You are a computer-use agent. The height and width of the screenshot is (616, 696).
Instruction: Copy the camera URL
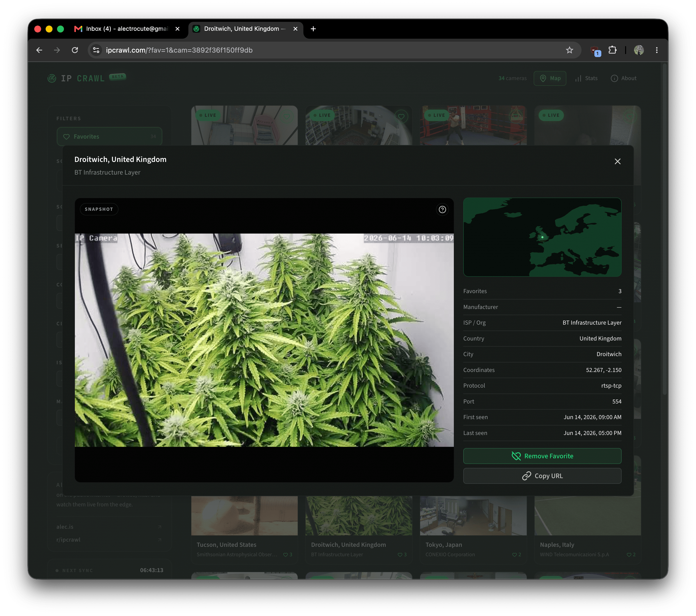click(542, 476)
